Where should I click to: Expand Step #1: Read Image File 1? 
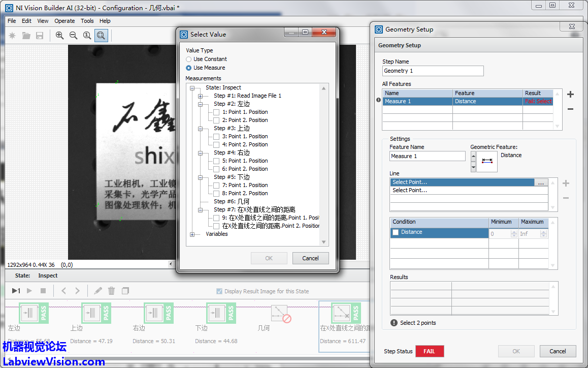point(201,96)
